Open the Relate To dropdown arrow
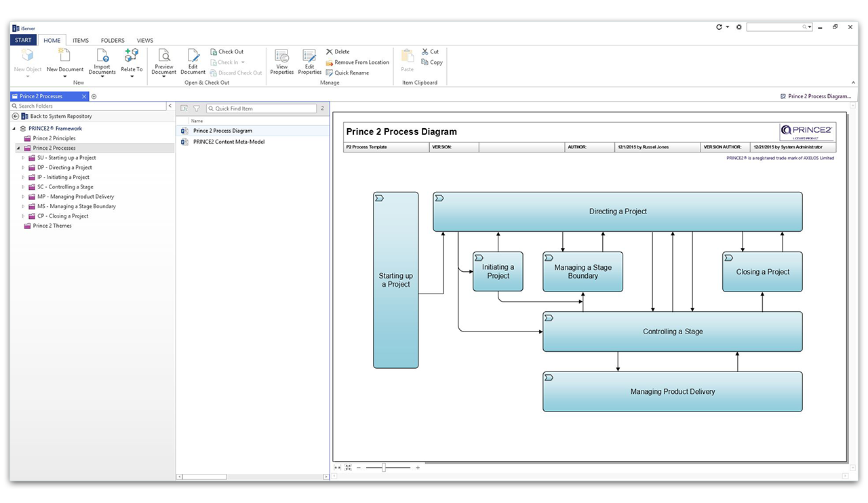868x503 pixels. pos(132,77)
